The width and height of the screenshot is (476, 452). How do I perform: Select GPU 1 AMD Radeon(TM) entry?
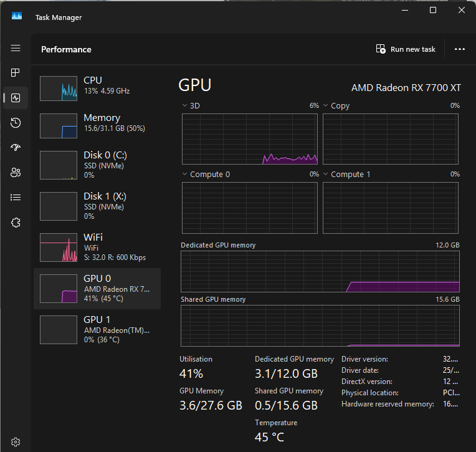tap(97, 330)
